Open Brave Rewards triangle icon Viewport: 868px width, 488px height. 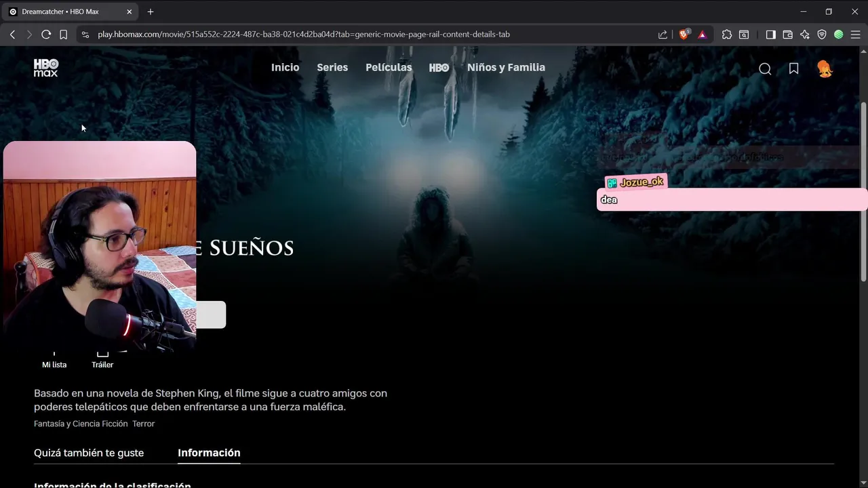pyautogui.click(x=702, y=35)
